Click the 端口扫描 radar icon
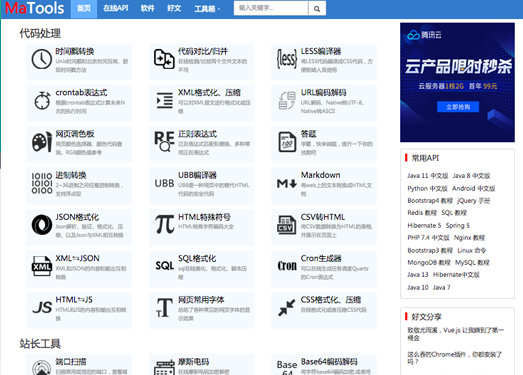 (x=42, y=367)
